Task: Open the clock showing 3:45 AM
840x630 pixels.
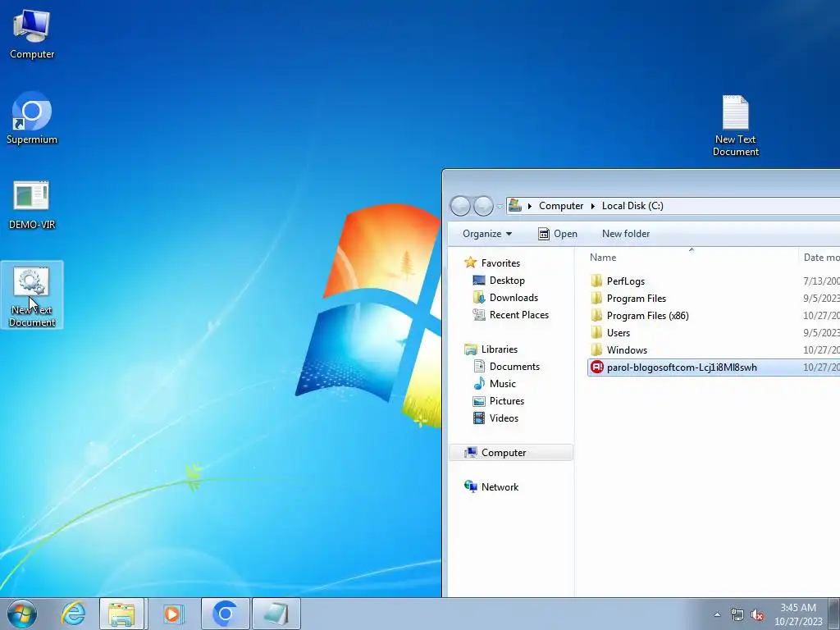Action: pos(797,614)
